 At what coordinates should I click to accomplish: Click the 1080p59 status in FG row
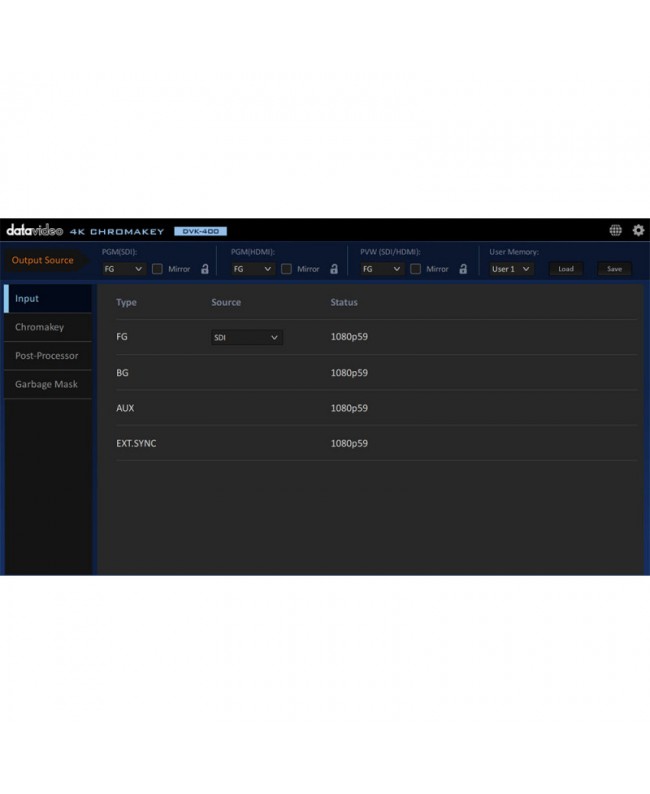click(349, 337)
